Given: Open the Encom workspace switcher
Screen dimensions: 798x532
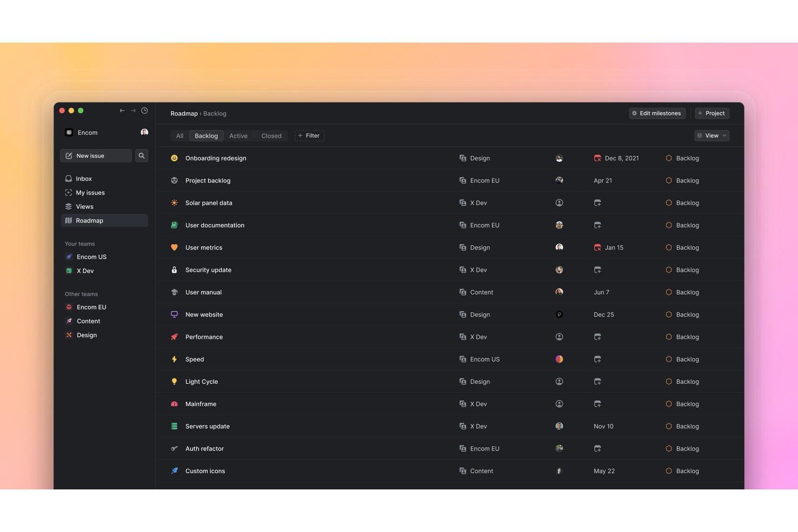Looking at the screenshot, I should (82, 133).
